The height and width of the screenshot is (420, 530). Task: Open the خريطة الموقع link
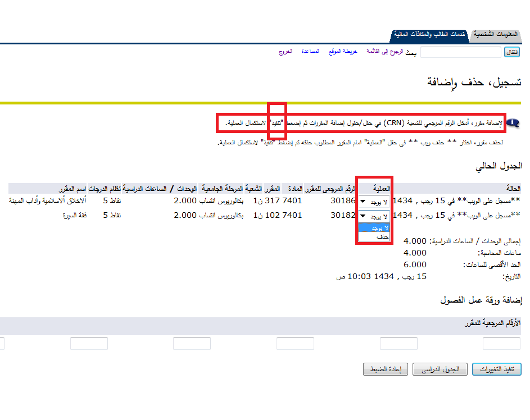coord(343,51)
